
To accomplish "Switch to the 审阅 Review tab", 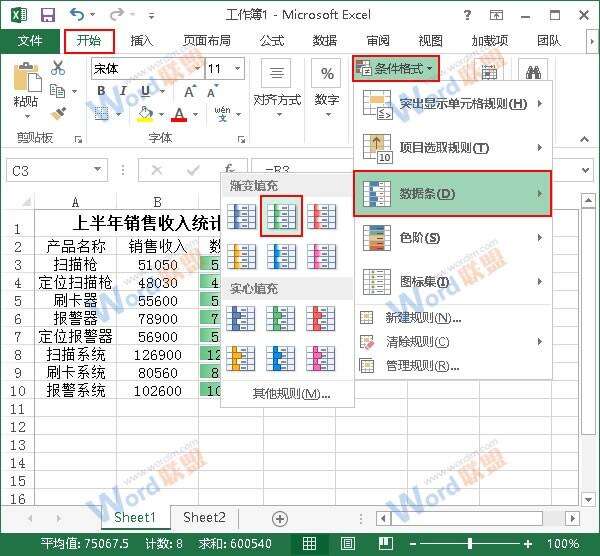I will (x=378, y=41).
